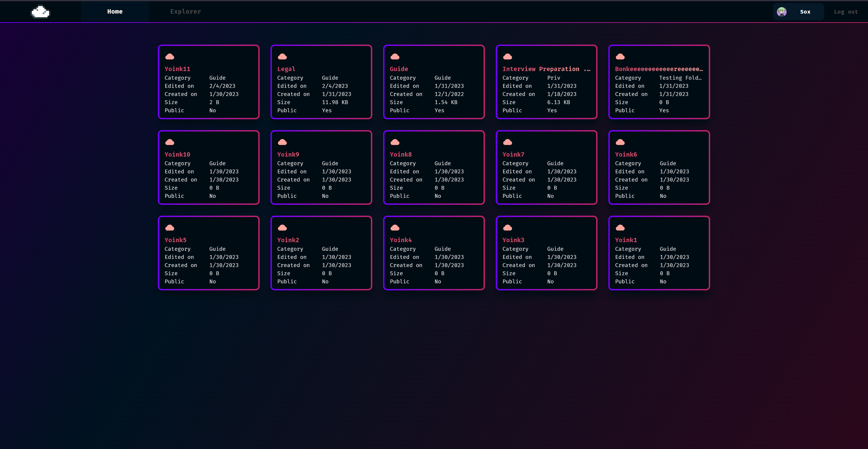
Task: Click the white pixel cloud logo
Action: pyautogui.click(x=40, y=12)
